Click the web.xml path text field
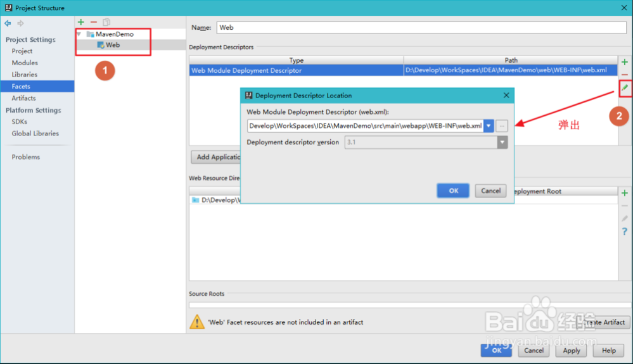Image resolution: width=633 pixels, height=364 pixels. click(x=365, y=126)
